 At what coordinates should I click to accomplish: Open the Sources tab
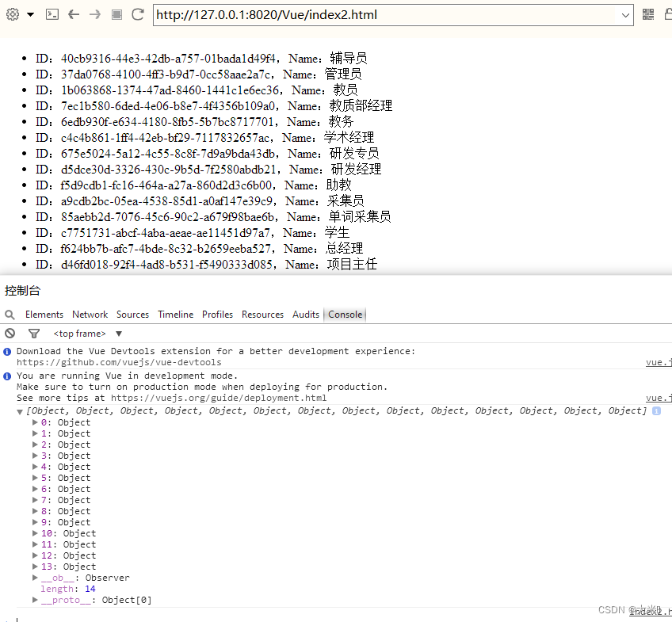coord(133,315)
